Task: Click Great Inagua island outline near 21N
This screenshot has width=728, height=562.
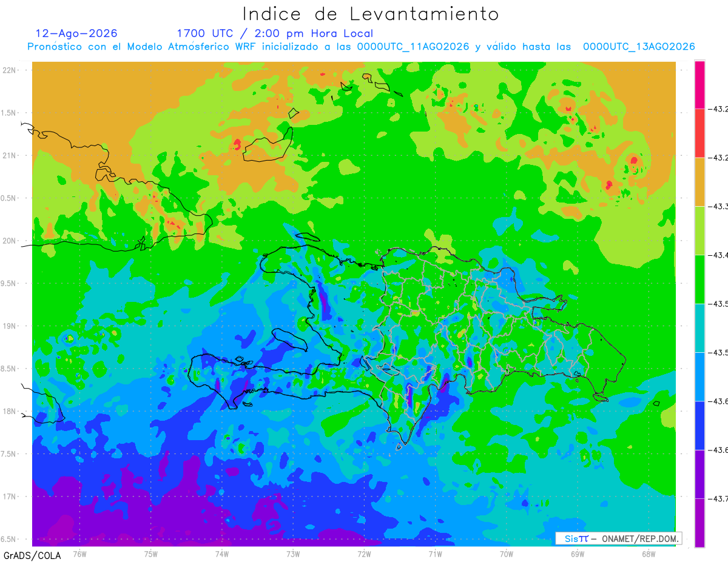Action: (x=268, y=146)
